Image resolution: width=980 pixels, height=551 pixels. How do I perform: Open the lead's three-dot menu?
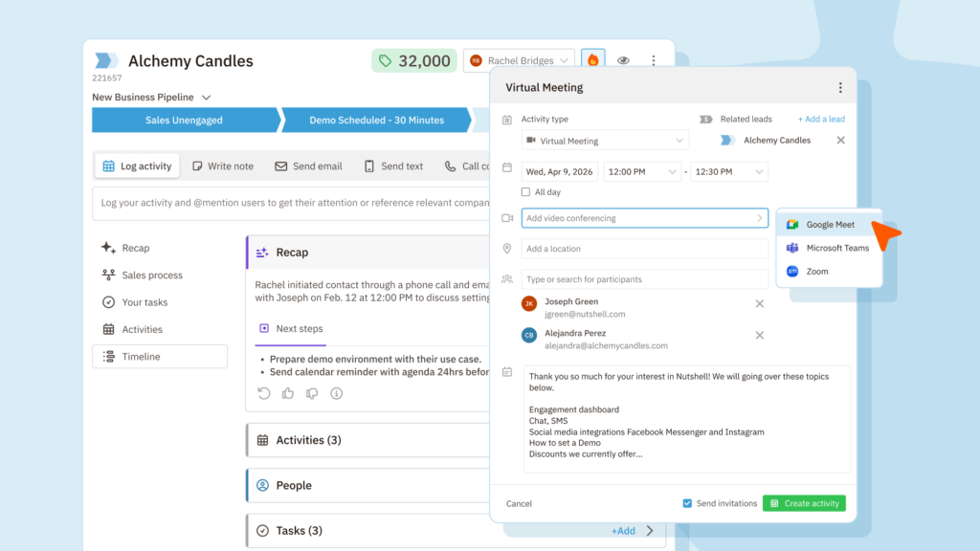click(653, 60)
